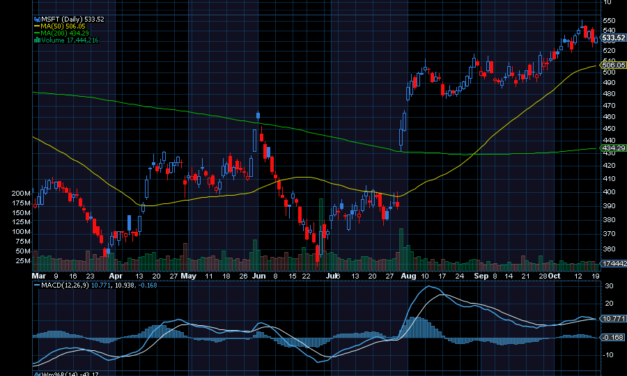Select the MSFT (Daily) 533.52 legend label
627x376 pixels.
(73, 19)
